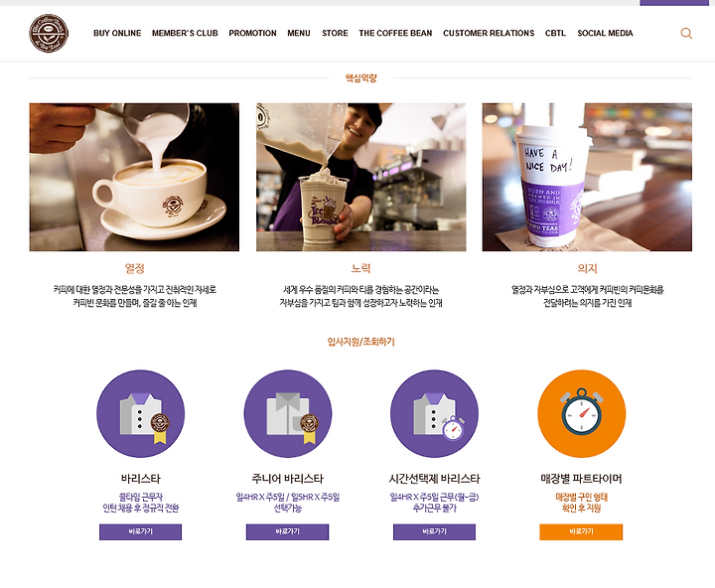Open the SOCIAL MEDIA menu

point(605,34)
